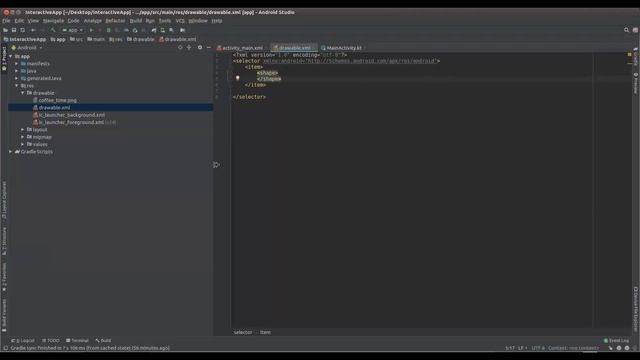This screenshot has height=360, width=640.
Task: Open the Android project view dropdown
Action: (27, 48)
